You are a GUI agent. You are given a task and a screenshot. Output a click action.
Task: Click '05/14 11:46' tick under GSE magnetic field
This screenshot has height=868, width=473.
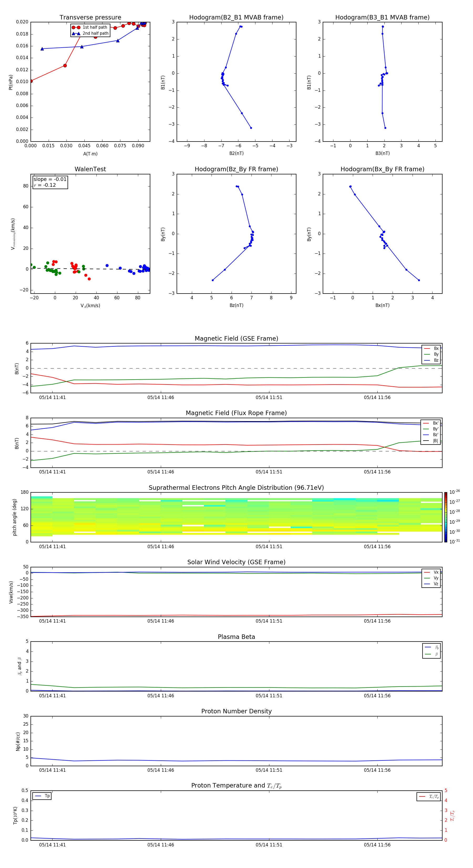click(161, 398)
